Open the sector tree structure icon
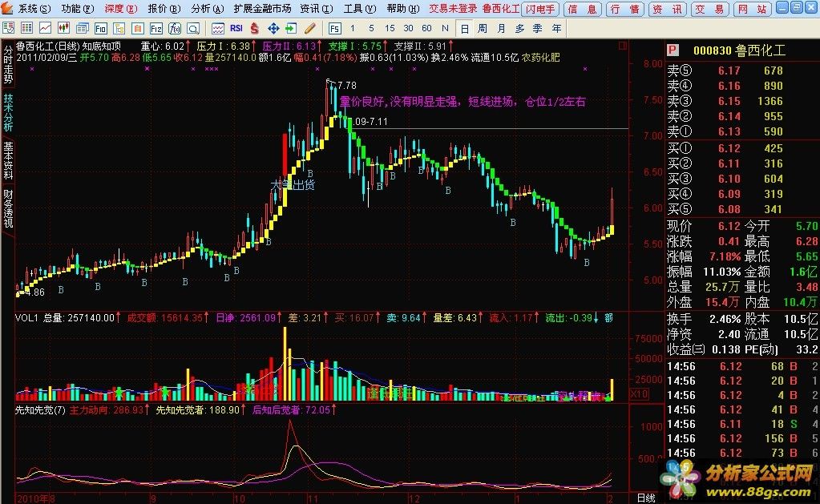The height and width of the screenshot is (504, 820). (119, 28)
